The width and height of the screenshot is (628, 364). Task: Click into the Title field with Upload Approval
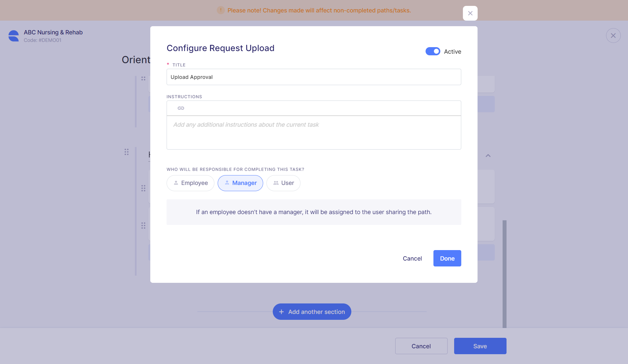tap(314, 77)
